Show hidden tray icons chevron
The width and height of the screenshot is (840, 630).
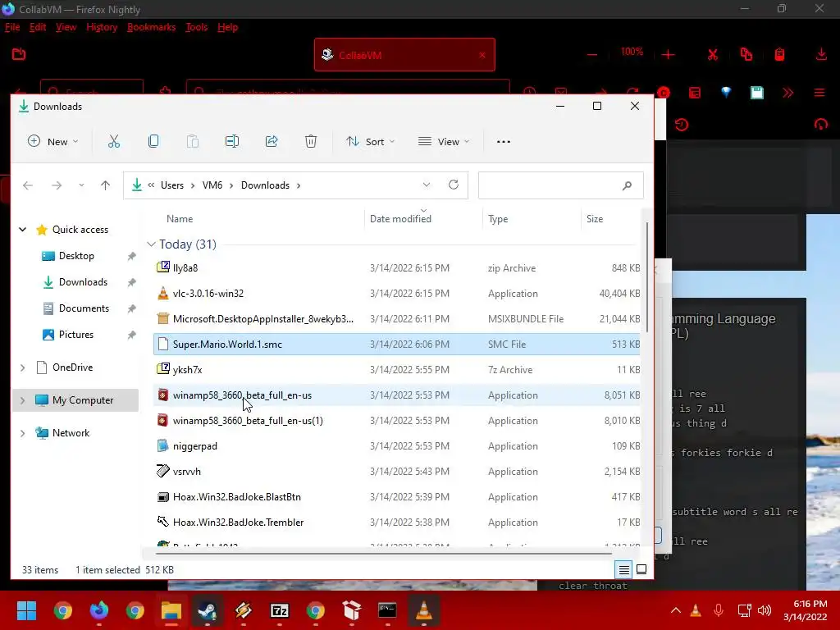coord(676,610)
